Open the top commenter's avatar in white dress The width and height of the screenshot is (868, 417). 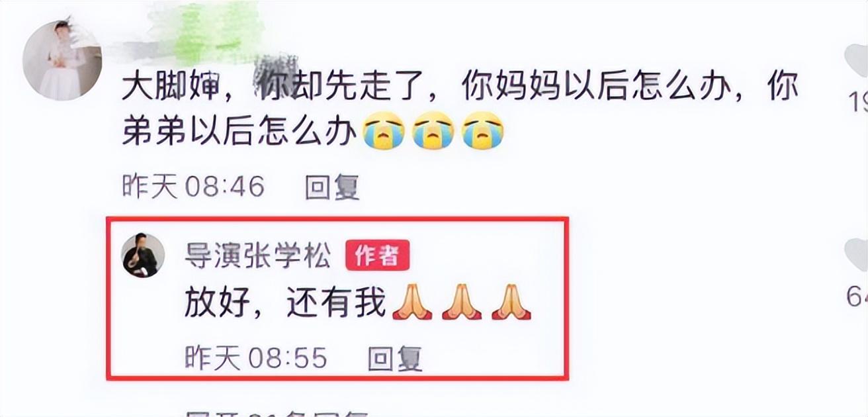click(62, 60)
